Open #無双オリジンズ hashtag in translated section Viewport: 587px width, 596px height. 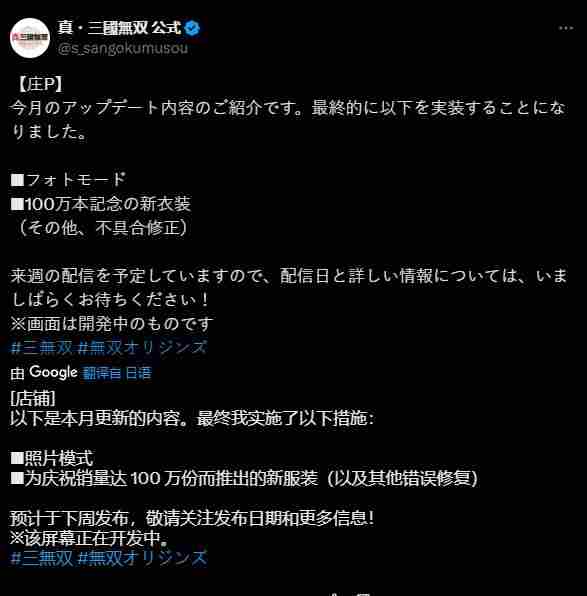pyautogui.click(x=143, y=558)
